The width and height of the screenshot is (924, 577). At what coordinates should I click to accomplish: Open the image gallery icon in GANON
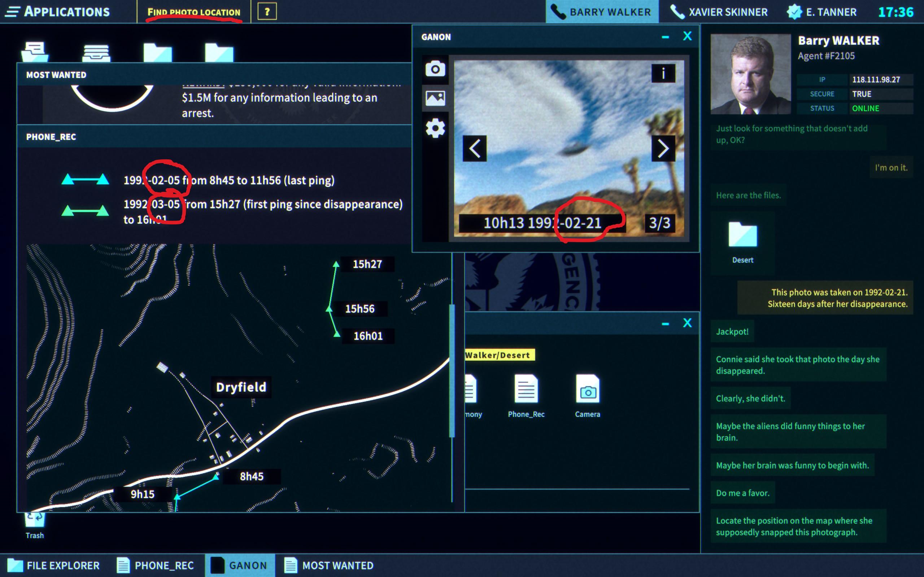click(x=435, y=98)
